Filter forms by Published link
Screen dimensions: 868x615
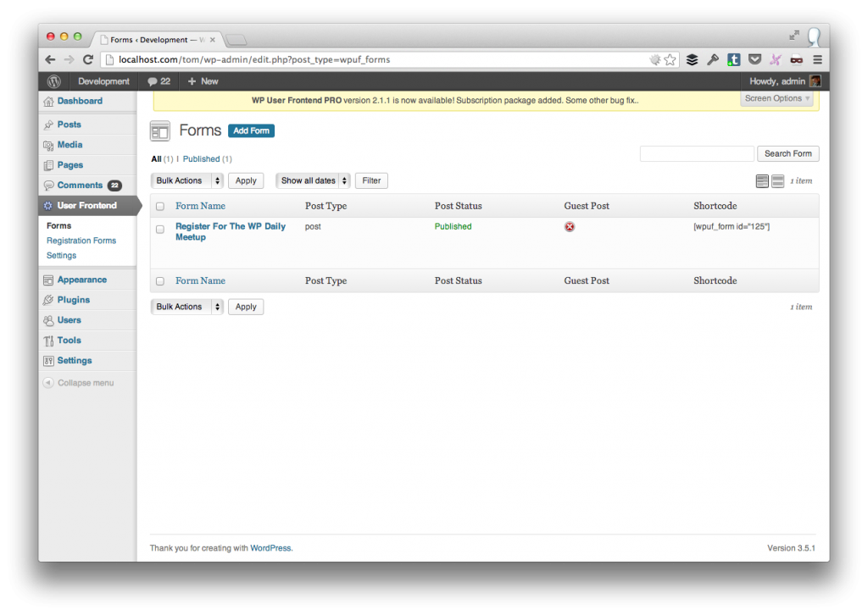201,159
